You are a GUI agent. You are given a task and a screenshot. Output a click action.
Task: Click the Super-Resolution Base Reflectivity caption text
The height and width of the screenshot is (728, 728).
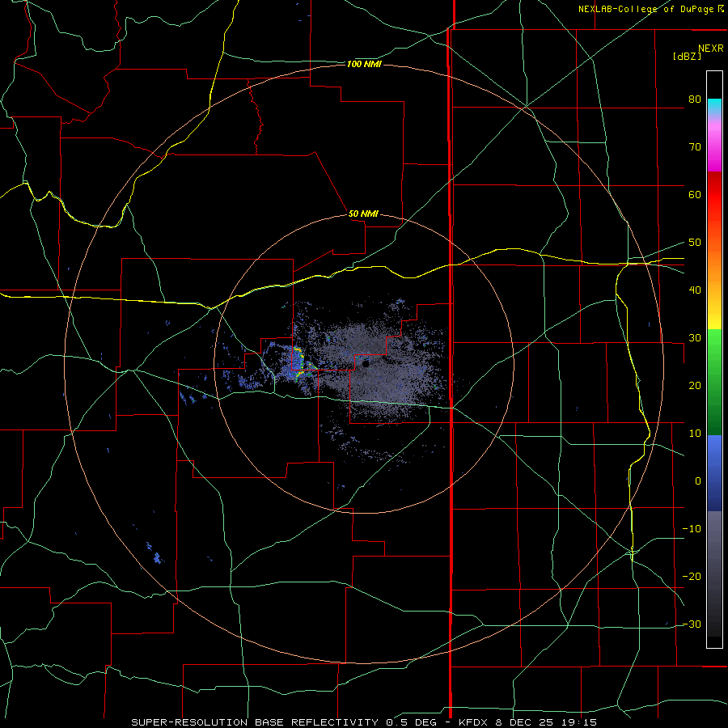[255, 722]
